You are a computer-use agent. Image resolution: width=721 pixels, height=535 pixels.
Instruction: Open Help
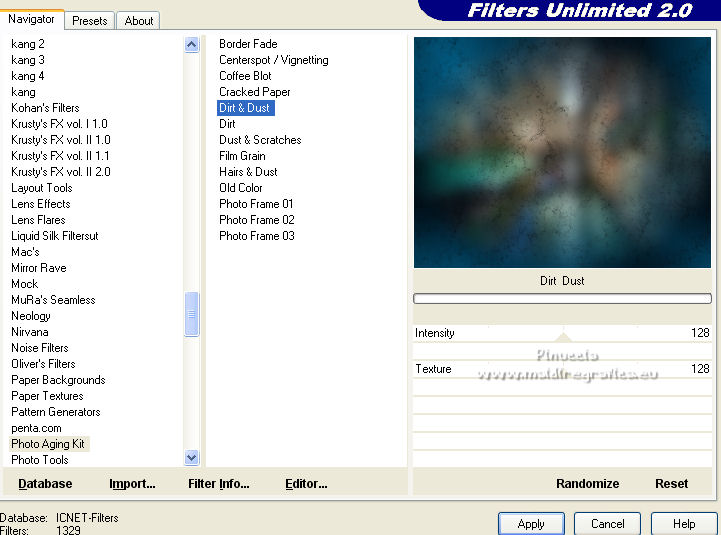684,524
